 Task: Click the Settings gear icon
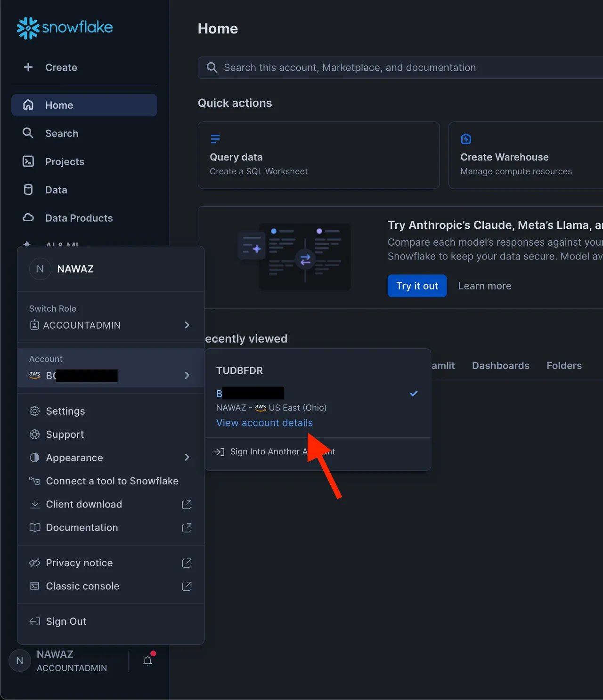35,411
